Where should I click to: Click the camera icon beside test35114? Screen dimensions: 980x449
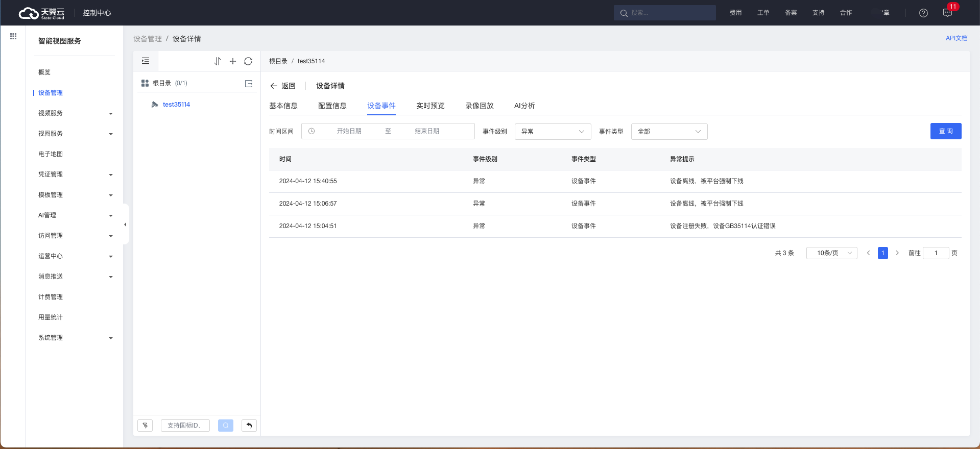click(155, 105)
